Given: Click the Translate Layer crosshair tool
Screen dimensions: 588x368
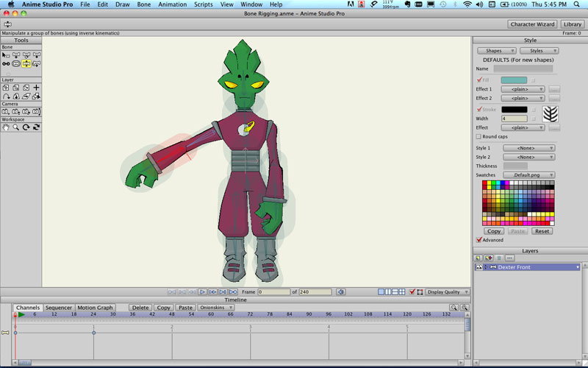Looking at the screenshot, I should click(x=36, y=88).
